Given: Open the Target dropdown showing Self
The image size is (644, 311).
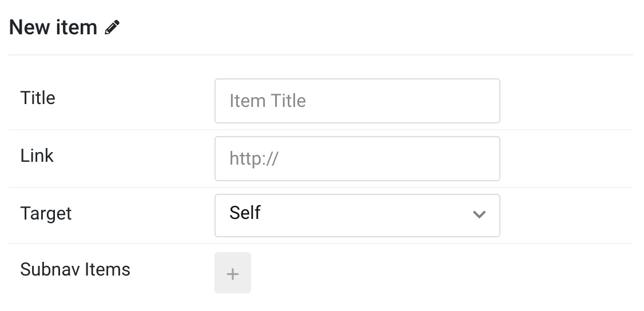Looking at the screenshot, I should tap(357, 216).
